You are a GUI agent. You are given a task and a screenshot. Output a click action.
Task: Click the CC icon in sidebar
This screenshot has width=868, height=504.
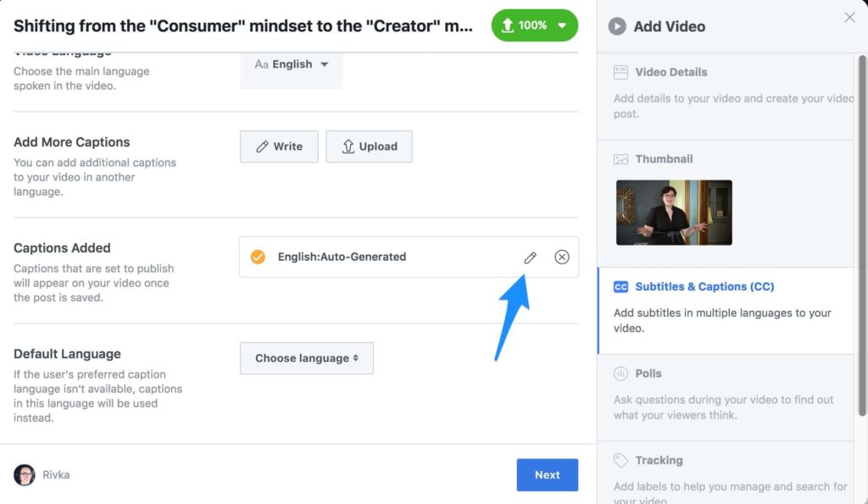click(x=620, y=287)
